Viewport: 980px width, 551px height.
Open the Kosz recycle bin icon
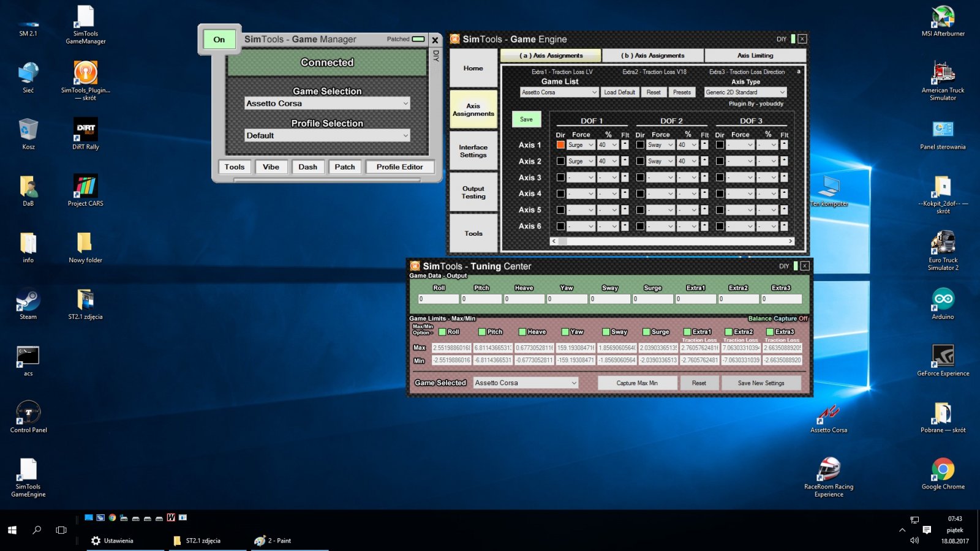28,134
